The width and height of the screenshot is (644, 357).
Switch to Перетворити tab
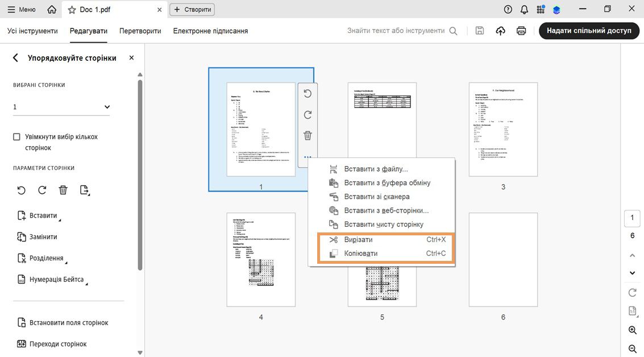click(140, 31)
